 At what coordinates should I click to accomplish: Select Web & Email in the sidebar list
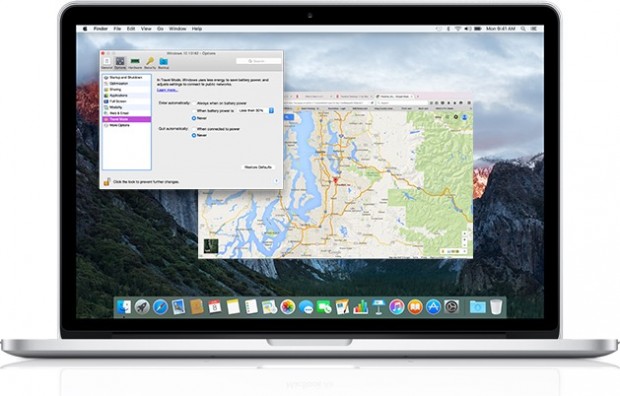click(x=127, y=113)
